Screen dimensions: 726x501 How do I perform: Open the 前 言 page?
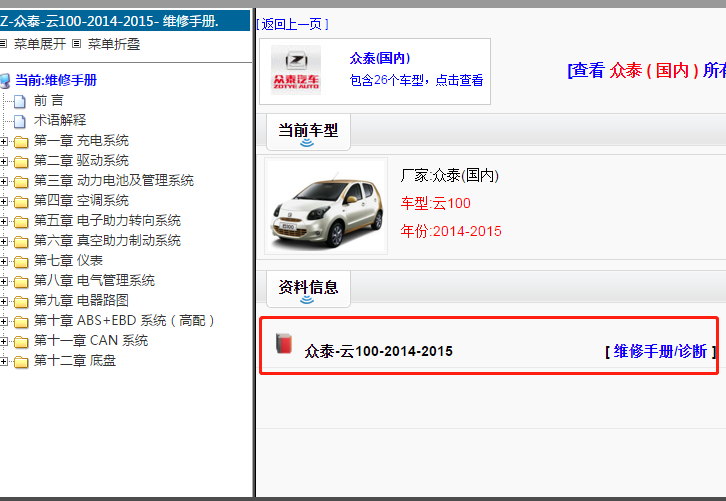[x=49, y=100]
